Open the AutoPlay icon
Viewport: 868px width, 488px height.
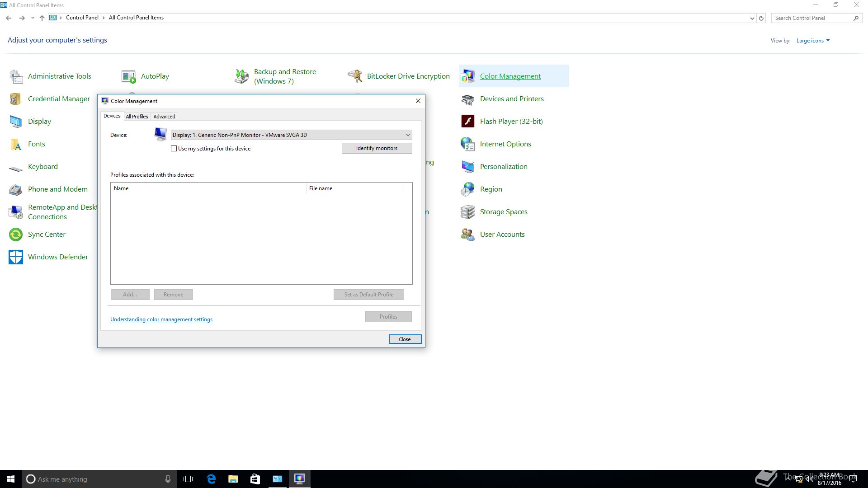(x=129, y=76)
